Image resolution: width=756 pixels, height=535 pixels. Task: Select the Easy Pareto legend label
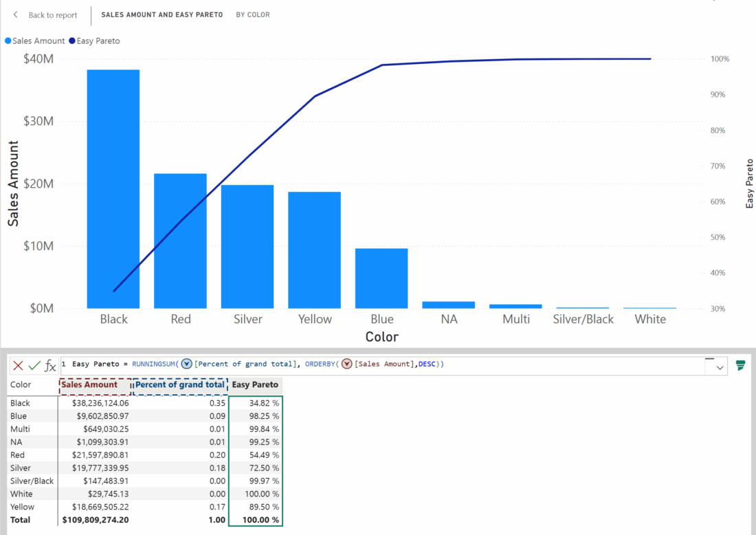coord(98,41)
